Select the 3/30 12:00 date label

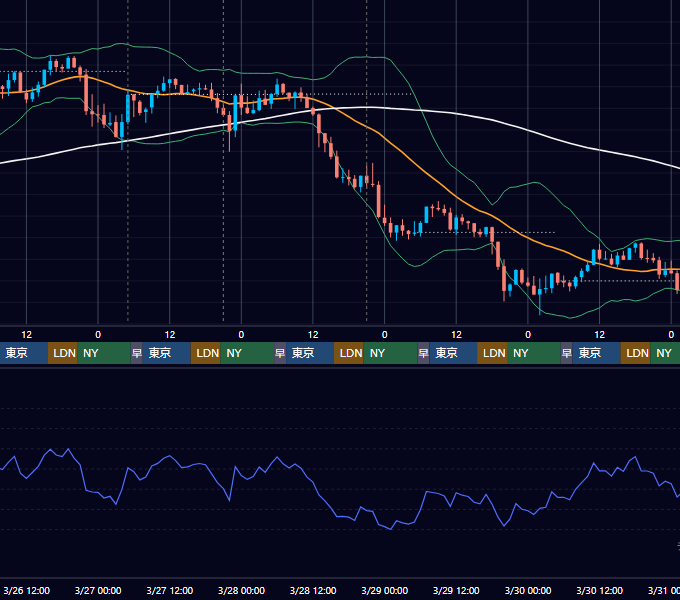(599, 590)
